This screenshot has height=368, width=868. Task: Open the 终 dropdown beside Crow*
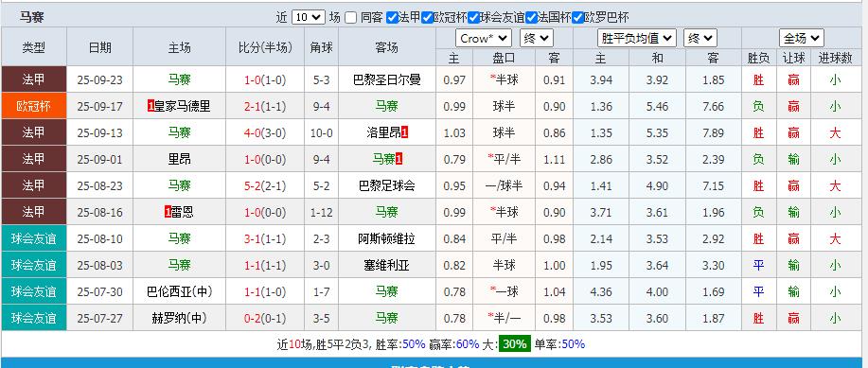pyautogui.click(x=537, y=38)
